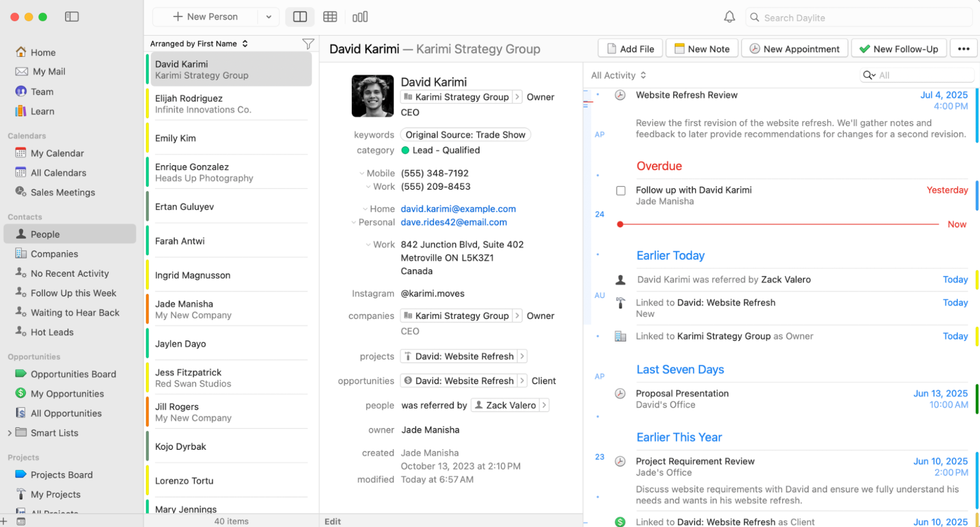Click the New Follow-Up button
980x527 pixels.
(x=899, y=48)
